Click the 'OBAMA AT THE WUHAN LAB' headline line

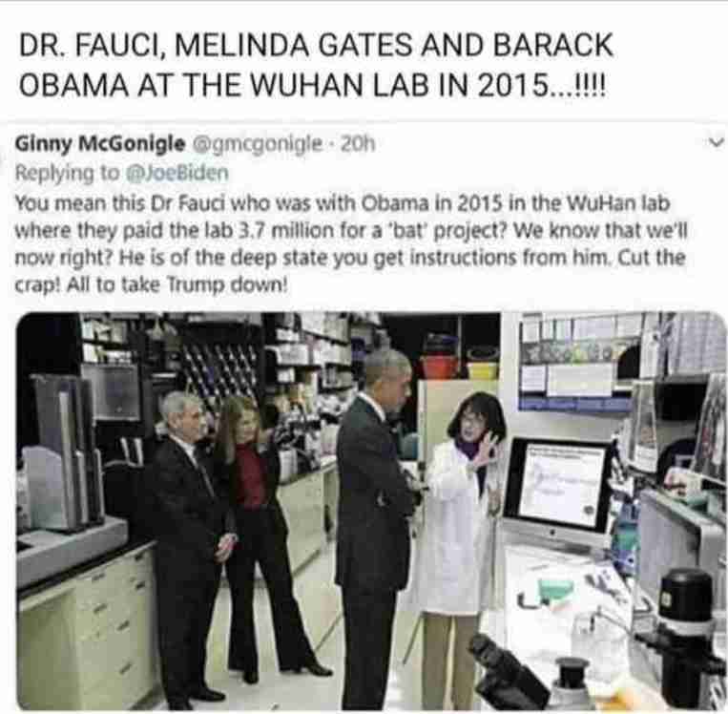312,85
